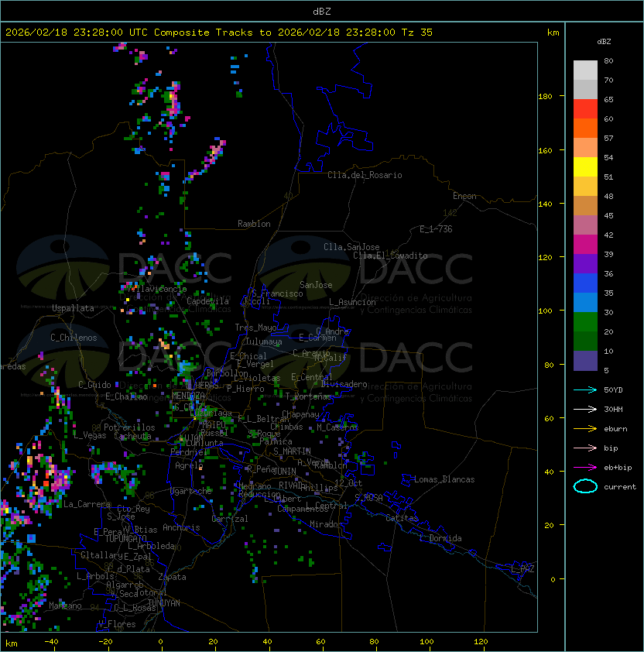Click the 'E_1-736' map label
Screen dimensions: 644x652
(x=436, y=229)
